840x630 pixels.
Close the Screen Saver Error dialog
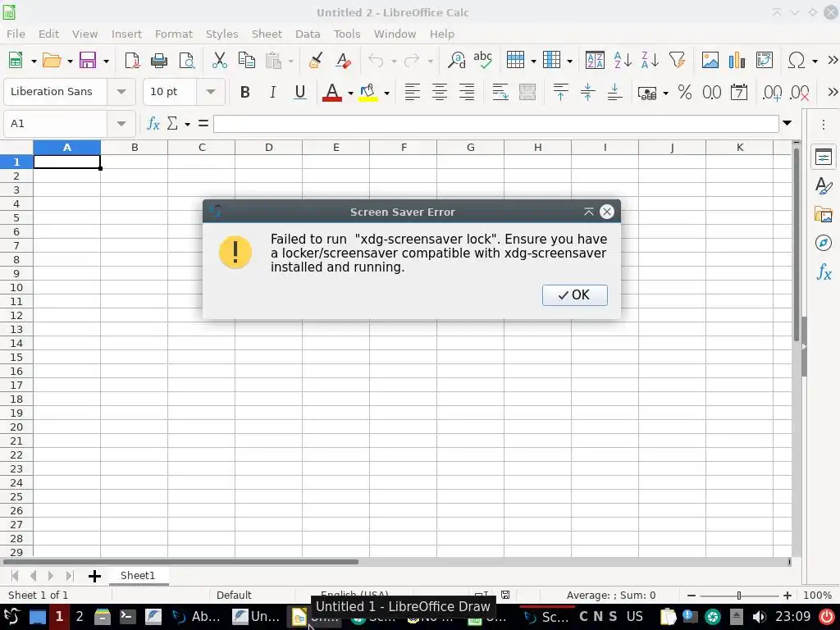tap(606, 212)
